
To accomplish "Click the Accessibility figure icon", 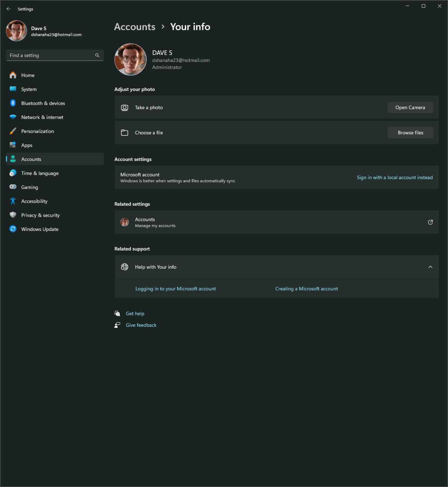I will click(x=13, y=201).
